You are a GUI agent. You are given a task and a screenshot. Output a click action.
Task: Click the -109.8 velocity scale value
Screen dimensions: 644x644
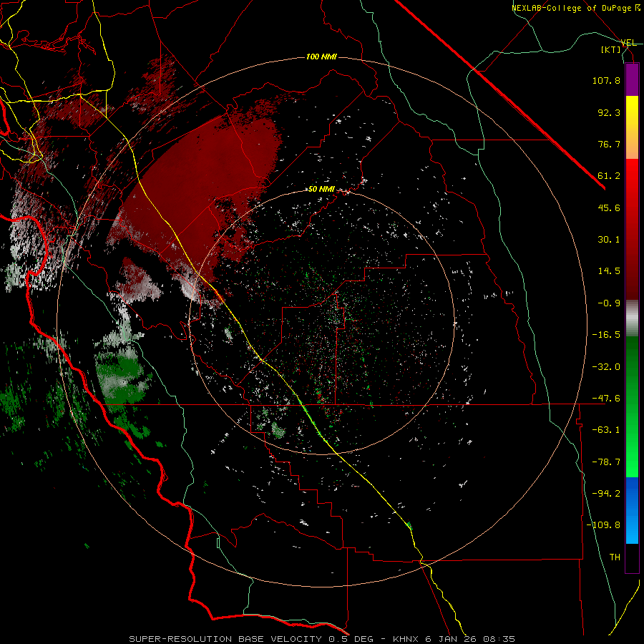[x=604, y=525]
